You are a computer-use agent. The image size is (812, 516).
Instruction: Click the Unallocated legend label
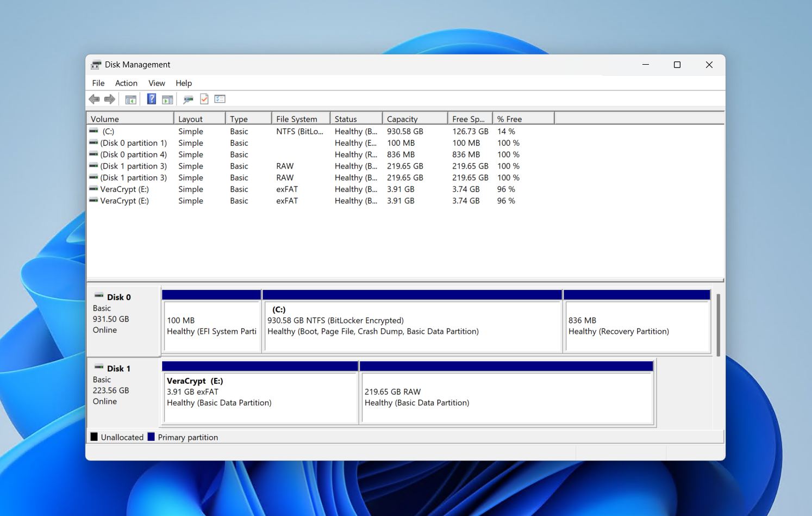122,437
